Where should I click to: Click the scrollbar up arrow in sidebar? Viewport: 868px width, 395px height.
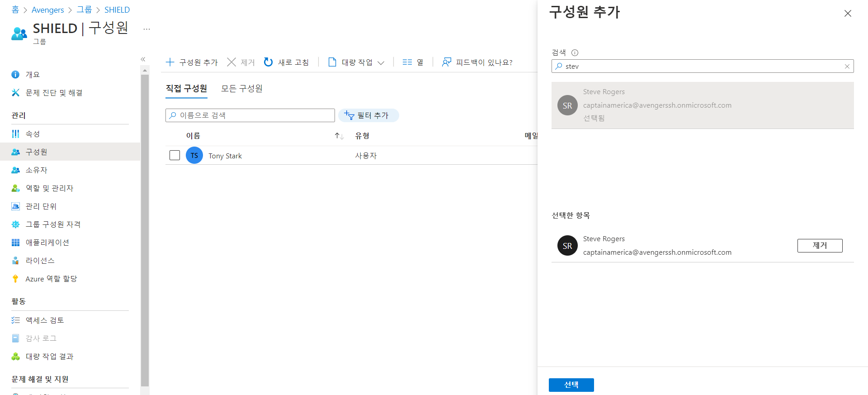(x=145, y=70)
